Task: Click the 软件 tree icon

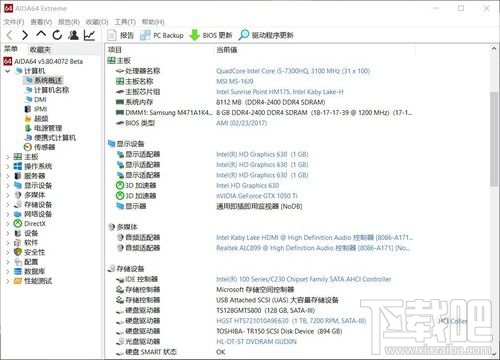Action: (18, 243)
